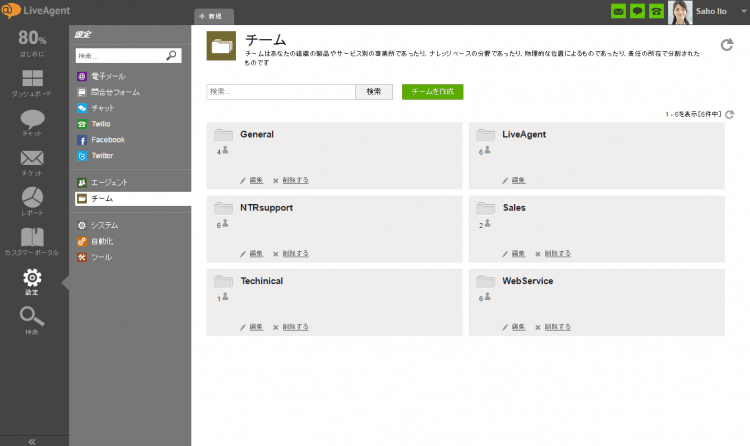This screenshot has height=446, width=750.
Task: Open the Tickets envelope sidebar icon
Action: [x=32, y=163]
